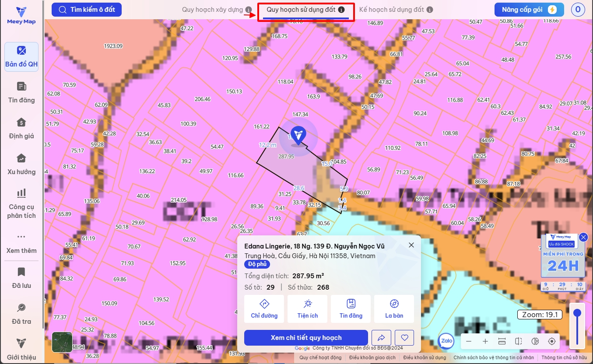Click the Tìm kiếm ô đất search field
Image resolution: width=593 pixels, height=364 pixels.
click(86, 9)
